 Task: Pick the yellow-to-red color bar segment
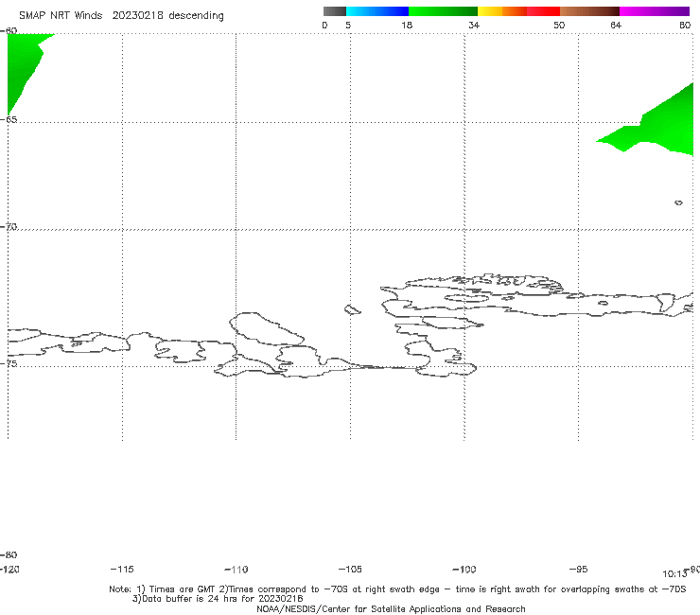pos(518,11)
